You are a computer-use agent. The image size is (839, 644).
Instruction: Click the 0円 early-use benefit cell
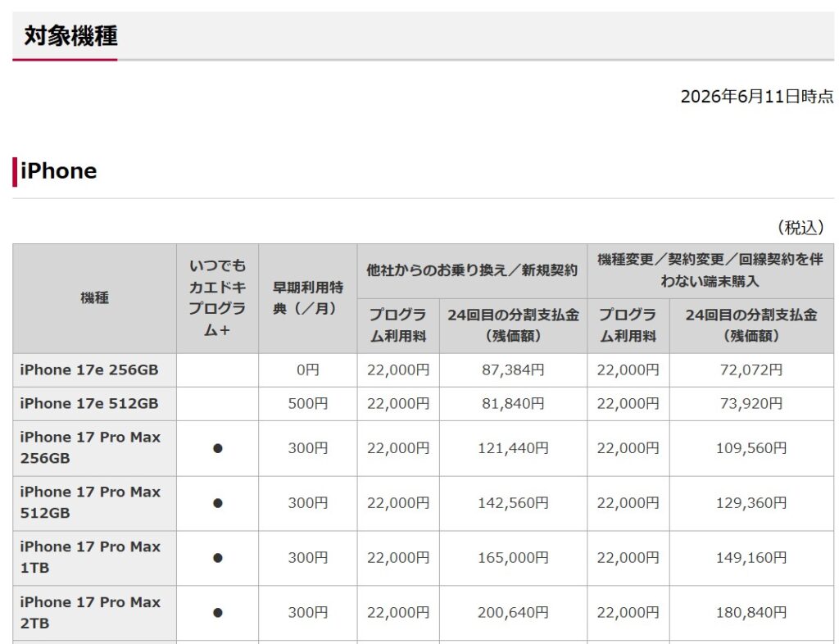click(x=308, y=370)
